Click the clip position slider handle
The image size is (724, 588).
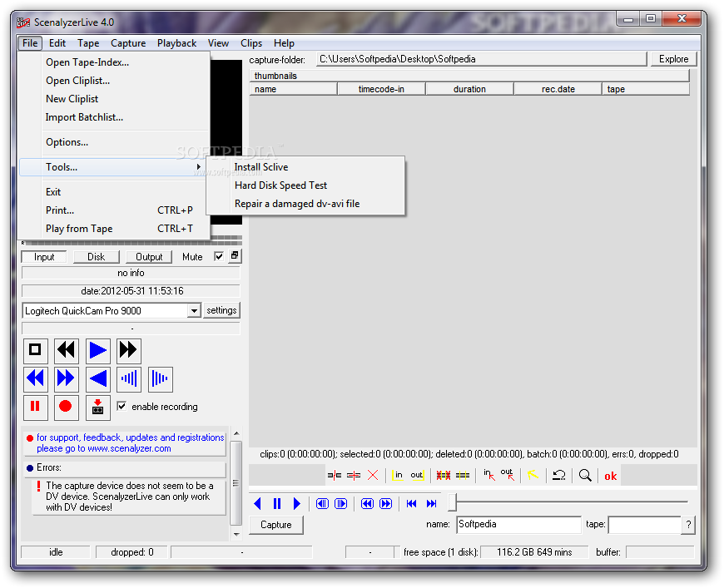[453, 502]
